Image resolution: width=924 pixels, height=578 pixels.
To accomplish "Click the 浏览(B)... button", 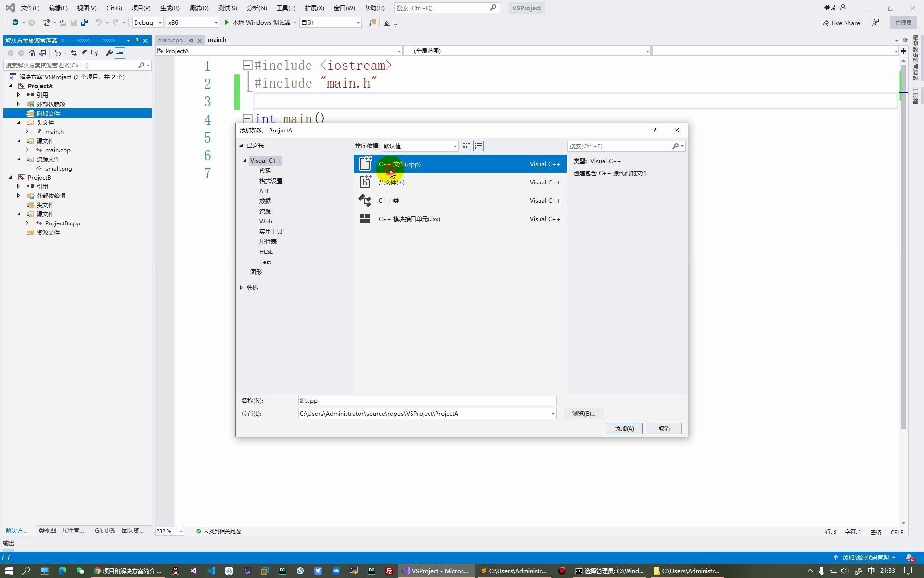I will [583, 413].
